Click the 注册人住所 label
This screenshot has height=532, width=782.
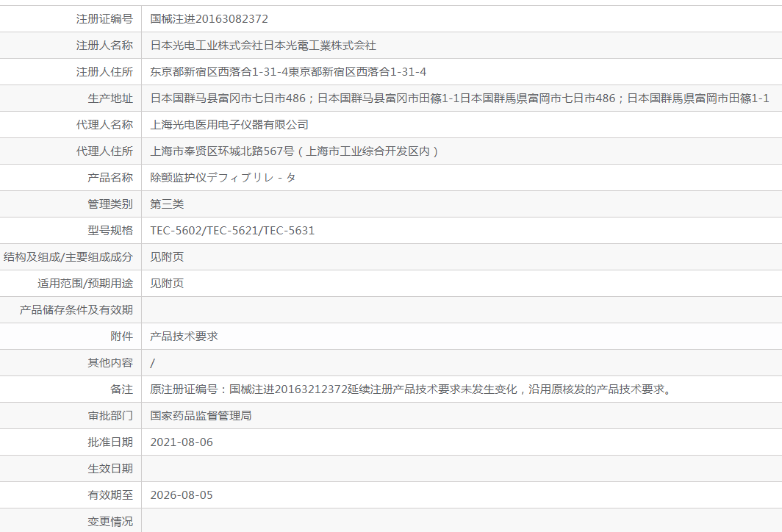(104, 72)
